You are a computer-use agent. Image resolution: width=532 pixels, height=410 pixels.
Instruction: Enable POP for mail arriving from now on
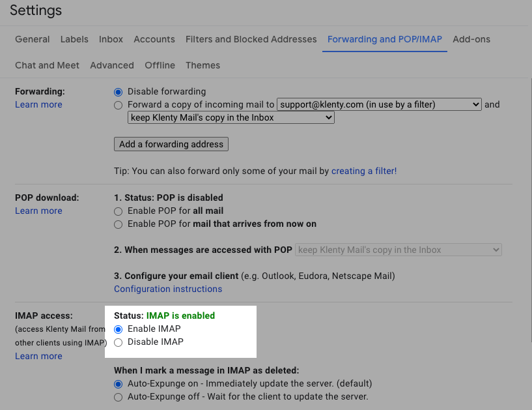tap(118, 224)
